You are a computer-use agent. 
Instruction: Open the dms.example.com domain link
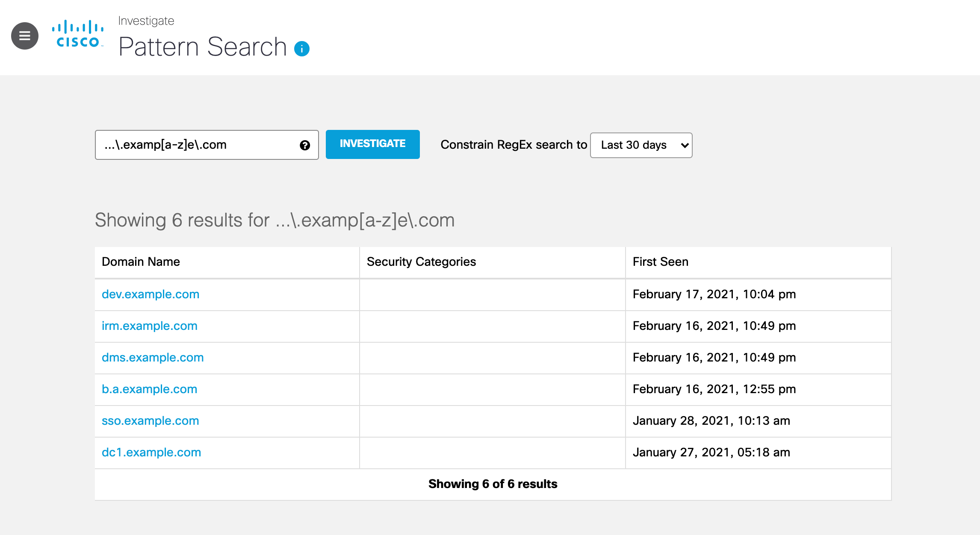pos(153,358)
